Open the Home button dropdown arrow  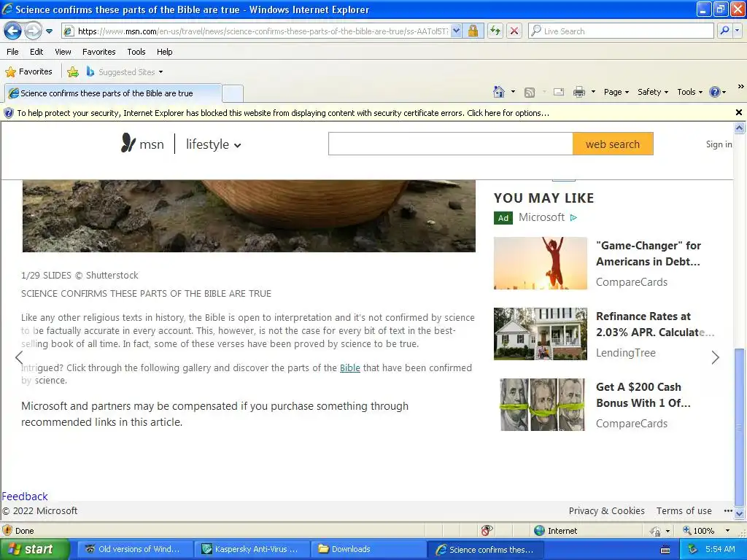pyautogui.click(x=513, y=92)
